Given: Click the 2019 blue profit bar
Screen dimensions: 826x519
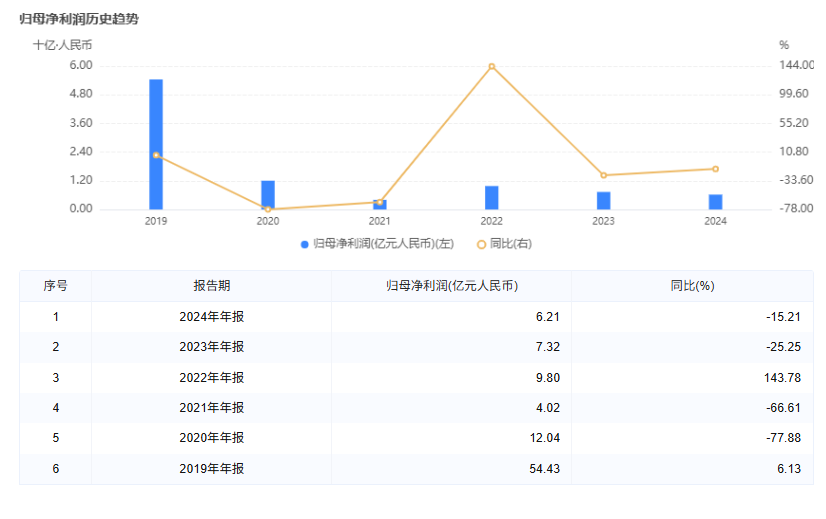Looking at the screenshot, I should (x=156, y=144).
